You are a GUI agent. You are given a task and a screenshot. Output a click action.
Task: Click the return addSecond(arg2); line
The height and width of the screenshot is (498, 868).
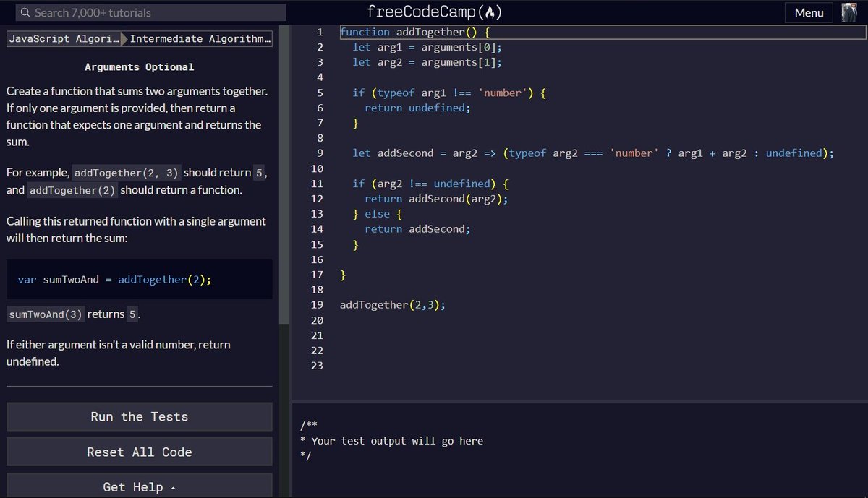coord(436,199)
